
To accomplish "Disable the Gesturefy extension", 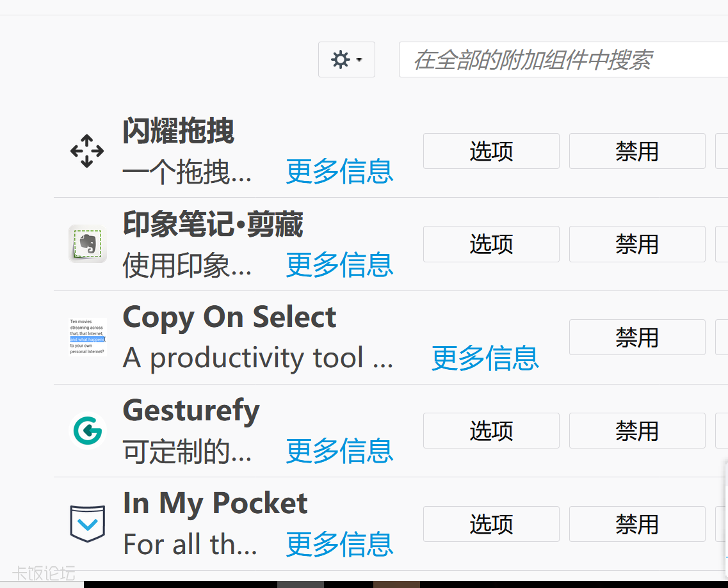I will click(637, 431).
